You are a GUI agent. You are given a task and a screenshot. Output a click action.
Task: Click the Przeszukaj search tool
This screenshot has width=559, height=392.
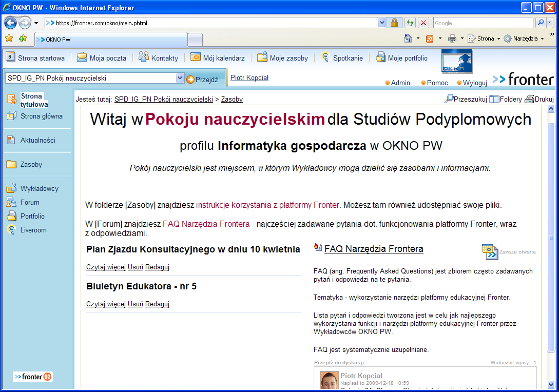[465, 99]
